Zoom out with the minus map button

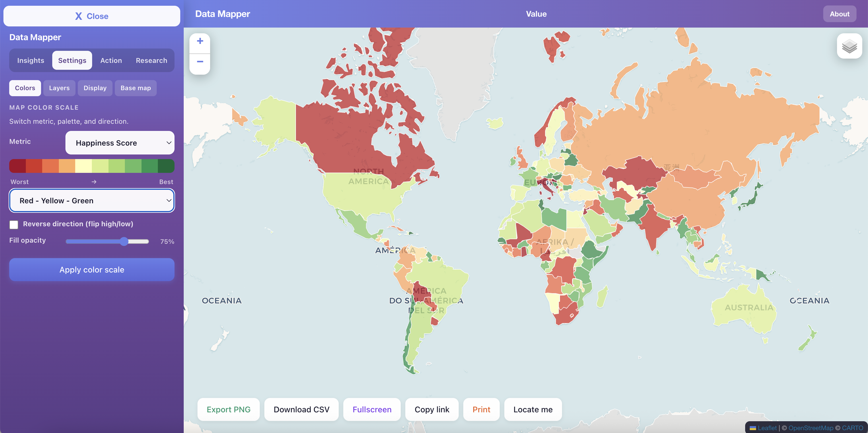200,62
